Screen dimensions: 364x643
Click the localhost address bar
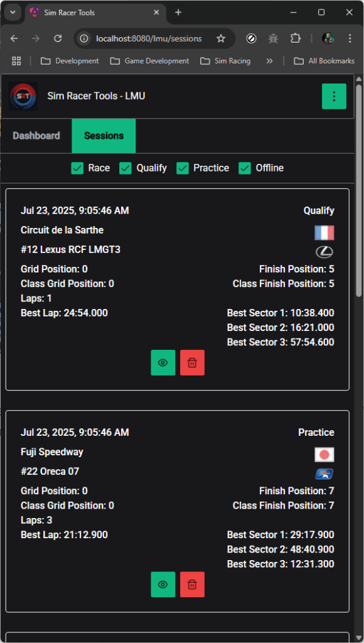(149, 38)
